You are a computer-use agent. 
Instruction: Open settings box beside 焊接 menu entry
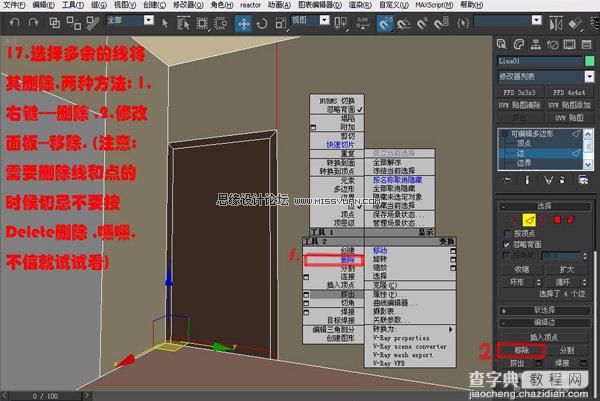[306, 312]
